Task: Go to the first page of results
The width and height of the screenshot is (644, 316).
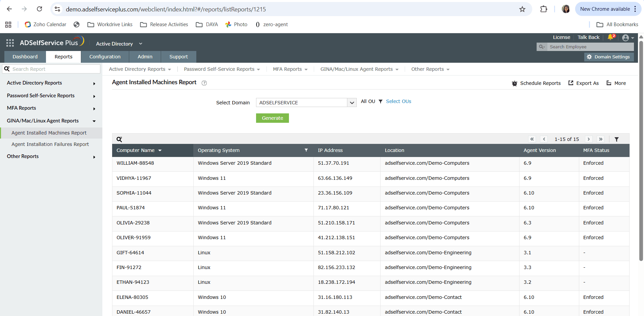Action: tap(532, 139)
